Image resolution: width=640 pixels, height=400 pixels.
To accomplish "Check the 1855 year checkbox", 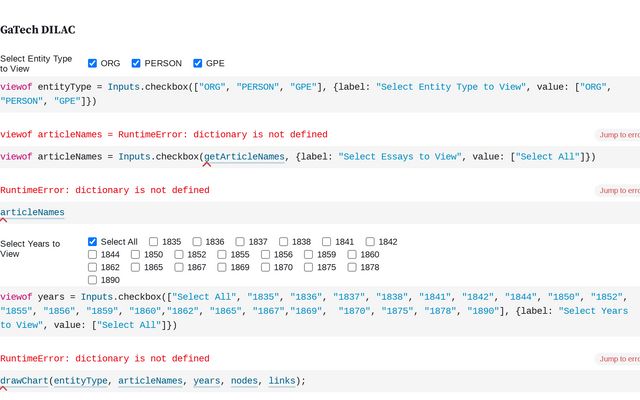I will click(222, 254).
